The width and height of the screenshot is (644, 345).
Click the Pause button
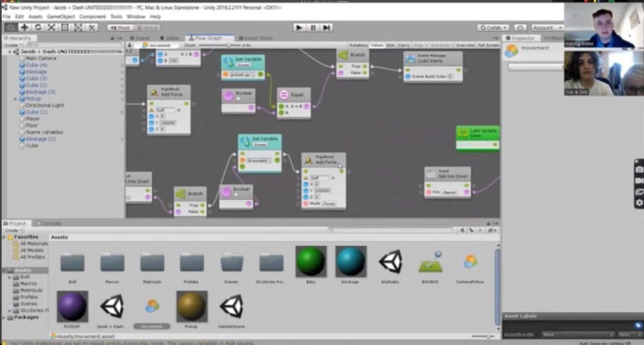click(x=313, y=27)
